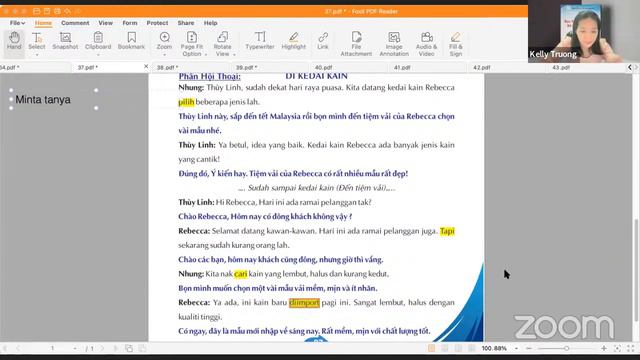Enter full screen from status bar
Viewport: 640px width, 360px height.
click(x=631, y=348)
